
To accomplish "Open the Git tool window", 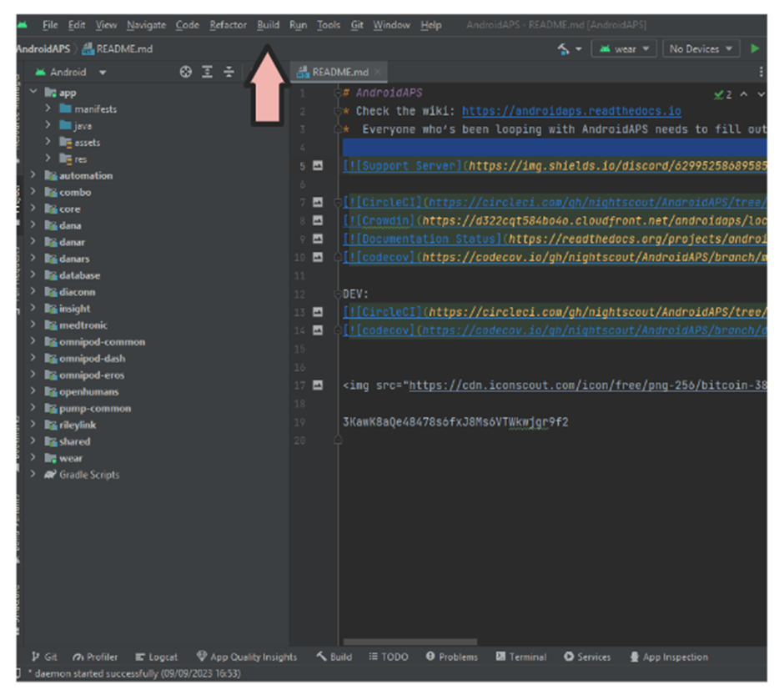I will click(44, 657).
